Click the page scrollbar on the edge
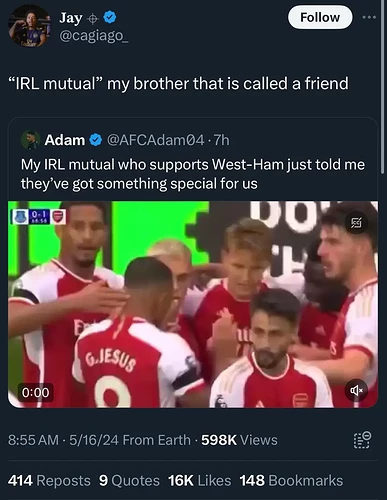 (x=382, y=87)
